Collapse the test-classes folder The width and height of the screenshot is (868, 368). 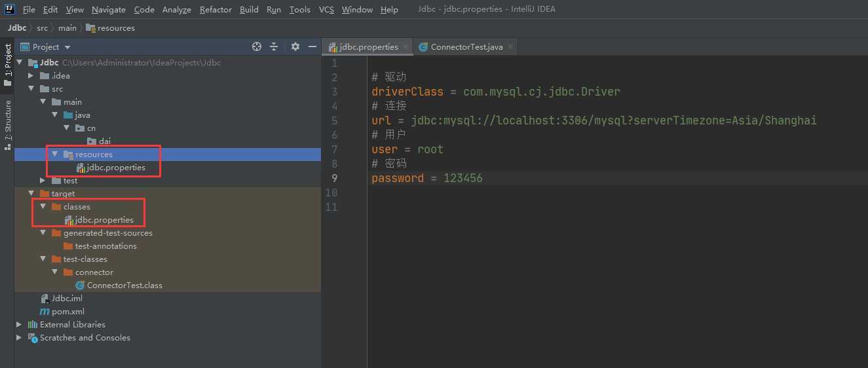(43, 259)
